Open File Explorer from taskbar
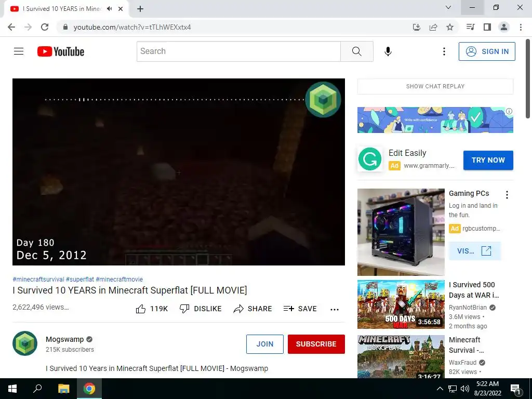 pos(63,389)
